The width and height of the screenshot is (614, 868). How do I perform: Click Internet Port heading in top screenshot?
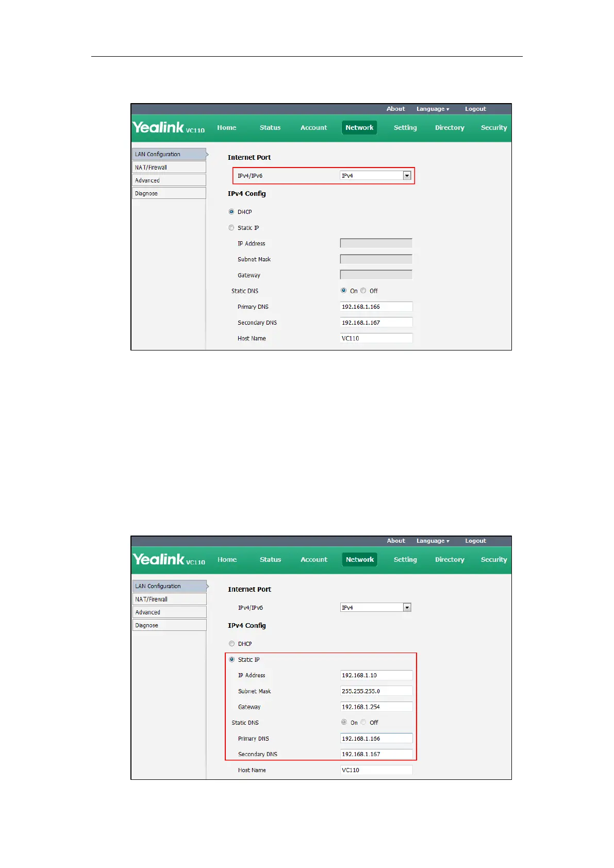click(x=249, y=157)
